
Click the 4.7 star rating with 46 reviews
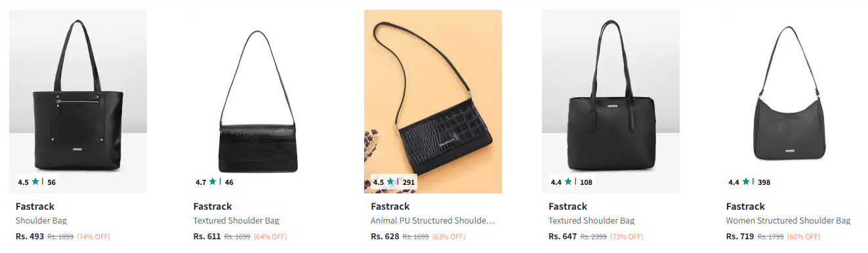[215, 182]
